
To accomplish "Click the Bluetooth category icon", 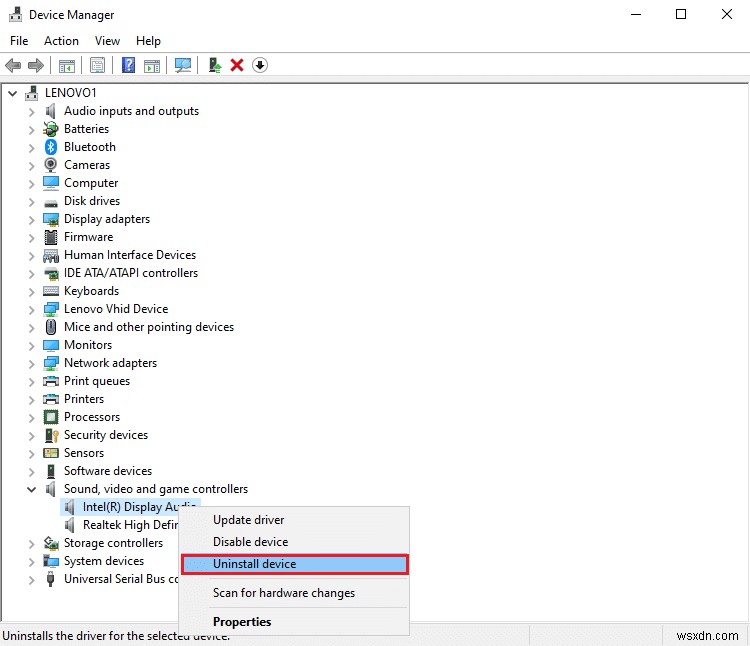I will [51, 147].
